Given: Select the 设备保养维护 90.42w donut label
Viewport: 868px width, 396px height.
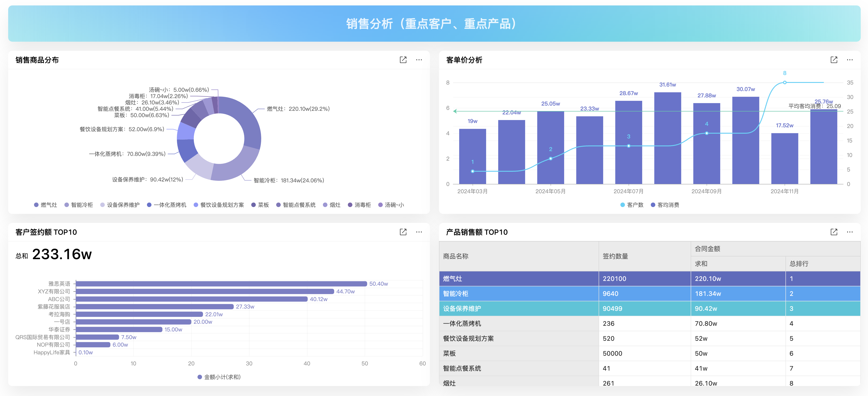Looking at the screenshot, I should click(x=148, y=179).
